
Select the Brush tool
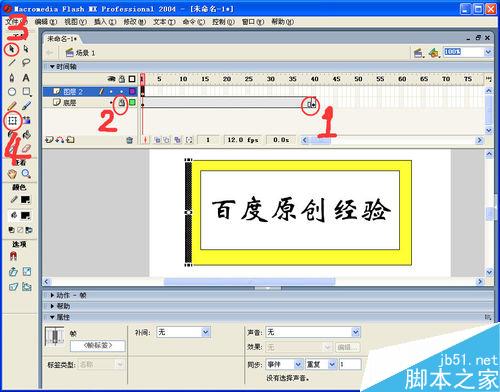[x=26, y=106]
